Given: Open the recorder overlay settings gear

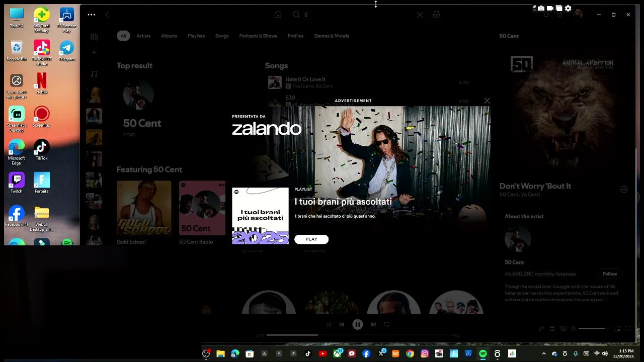Looking at the screenshot, I should pos(568,8).
